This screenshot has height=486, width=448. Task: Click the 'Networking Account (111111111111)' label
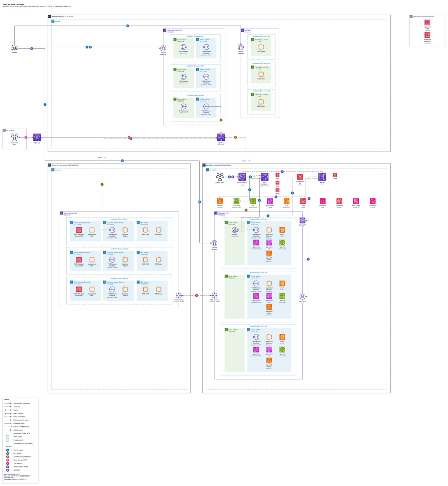pyautogui.click(x=63, y=17)
